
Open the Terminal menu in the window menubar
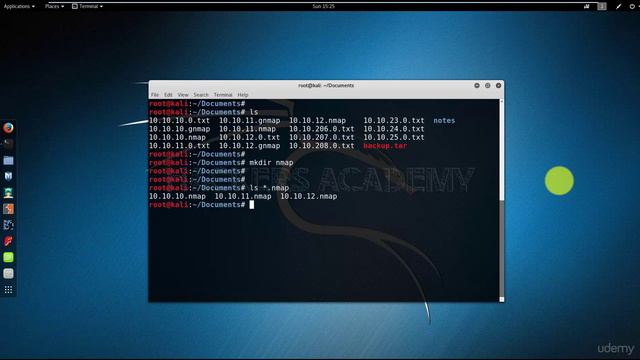tap(223, 95)
